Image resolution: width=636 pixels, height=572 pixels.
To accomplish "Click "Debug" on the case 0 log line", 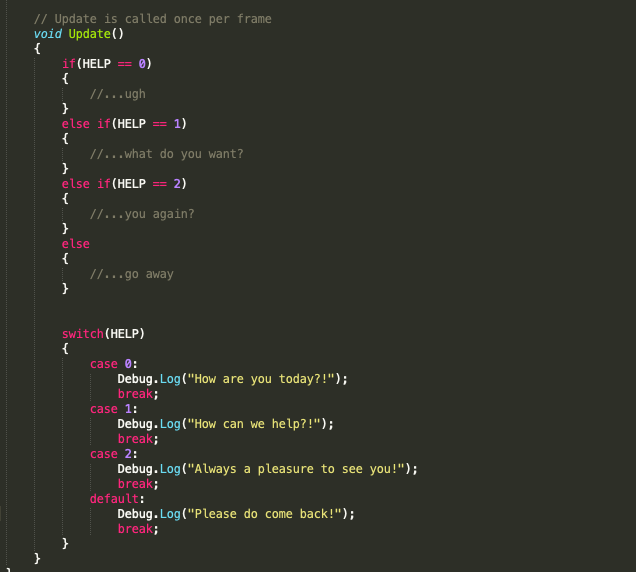I will pyautogui.click(x=135, y=379).
